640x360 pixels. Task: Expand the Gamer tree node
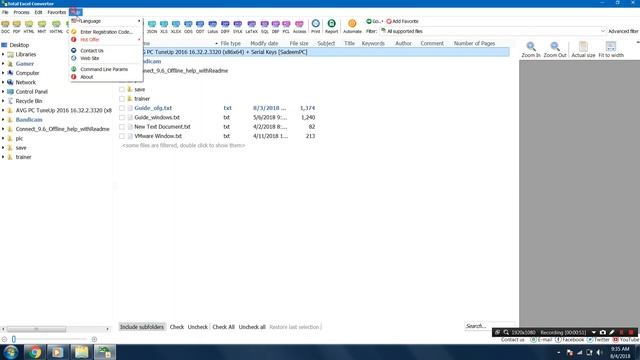click(3, 64)
